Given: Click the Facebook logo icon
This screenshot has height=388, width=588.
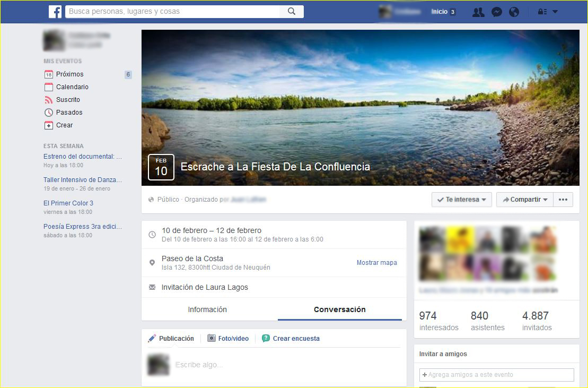Looking at the screenshot, I should [x=55, y=12].
